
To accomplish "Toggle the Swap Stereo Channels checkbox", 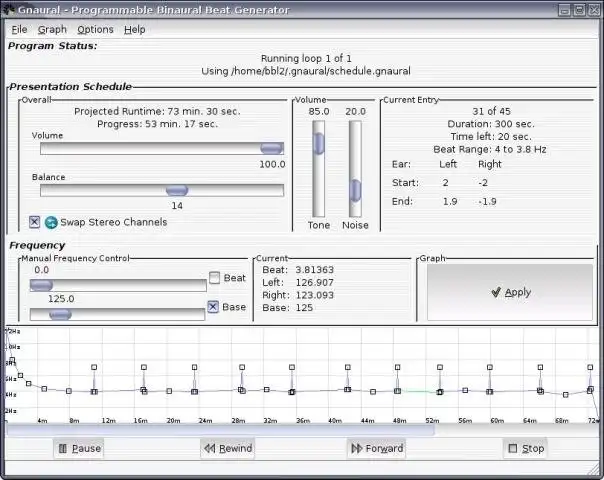I will click(34, 222).
